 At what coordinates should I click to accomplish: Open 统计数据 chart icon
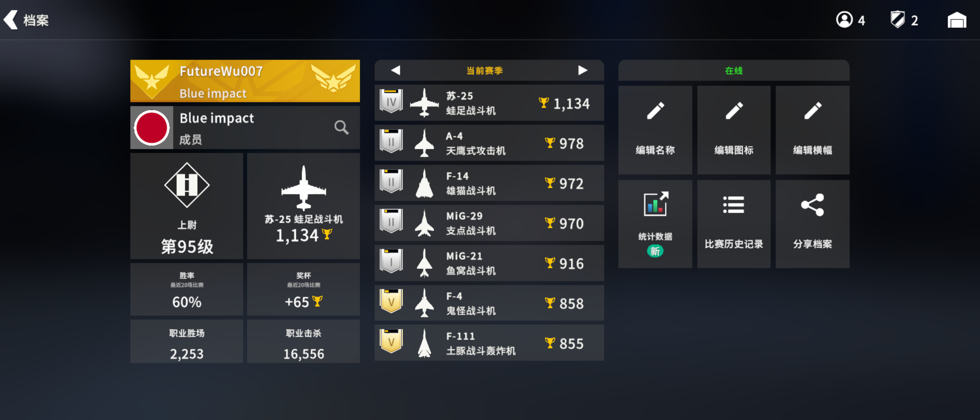(x=655, y=204)
